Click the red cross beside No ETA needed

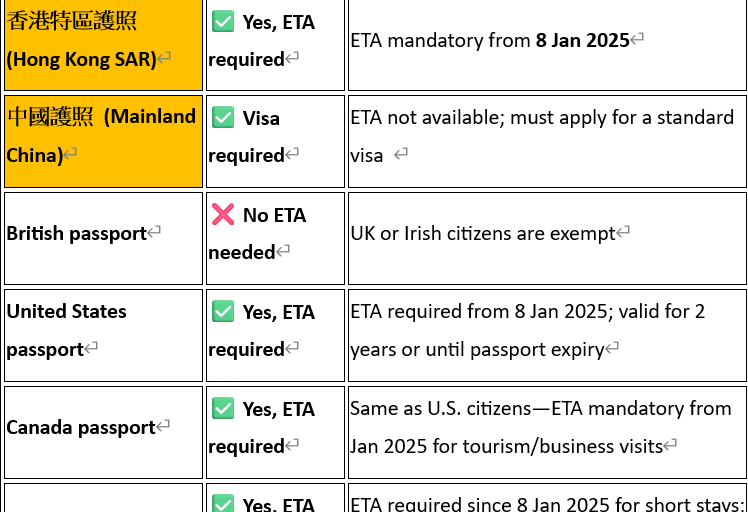[223, 214]
